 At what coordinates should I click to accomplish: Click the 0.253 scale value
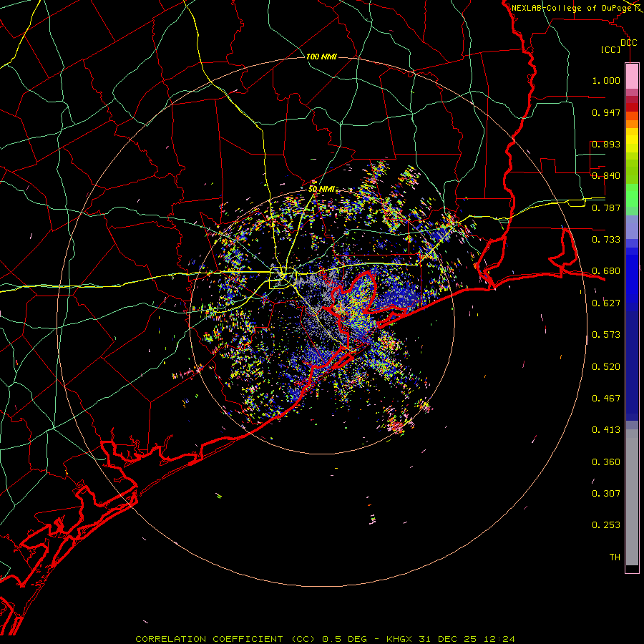pyautogui.click(x=606, y=525)
